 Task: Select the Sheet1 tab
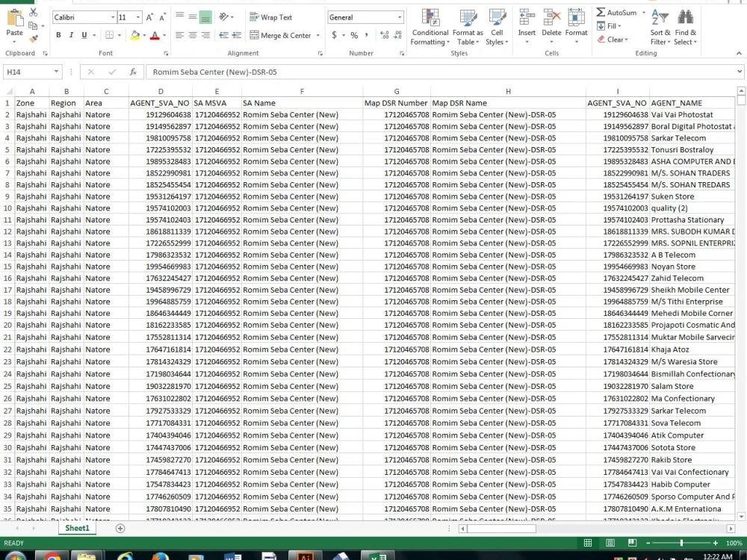[x=77, y=528]
